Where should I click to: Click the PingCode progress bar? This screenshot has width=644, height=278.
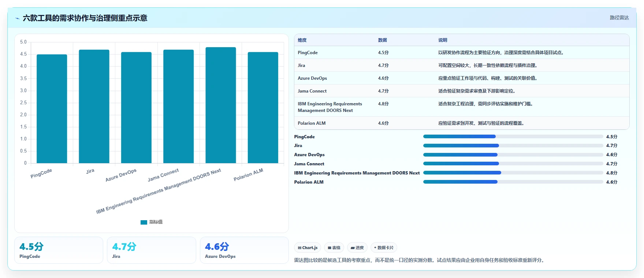tap(513, 136)
